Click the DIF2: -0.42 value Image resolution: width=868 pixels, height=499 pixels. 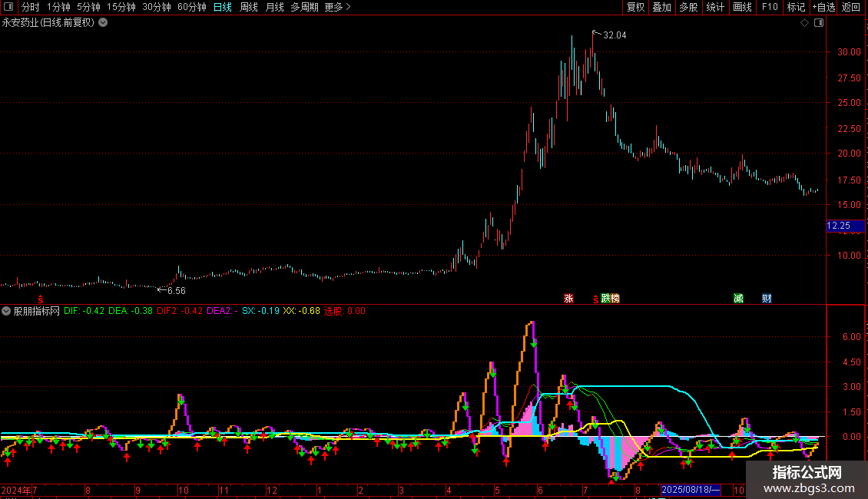180,311
